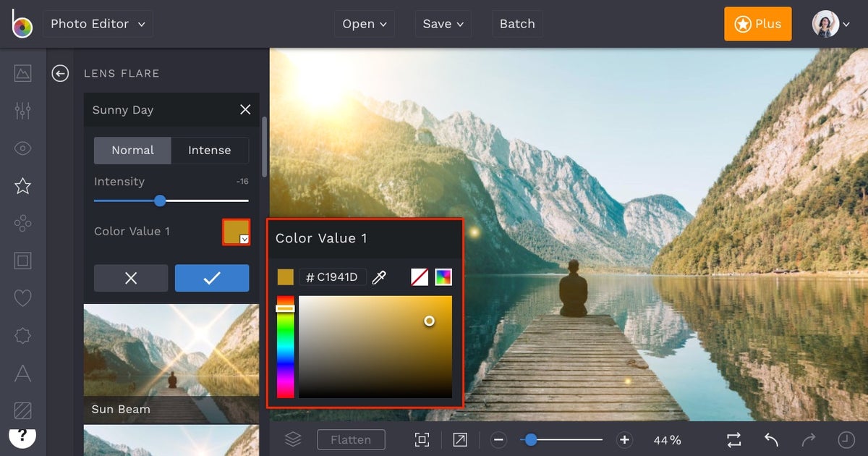Open the Photo Editor dropdown
Image resolution: width=868 pixels, height=456 pixels.
[98, 23]
